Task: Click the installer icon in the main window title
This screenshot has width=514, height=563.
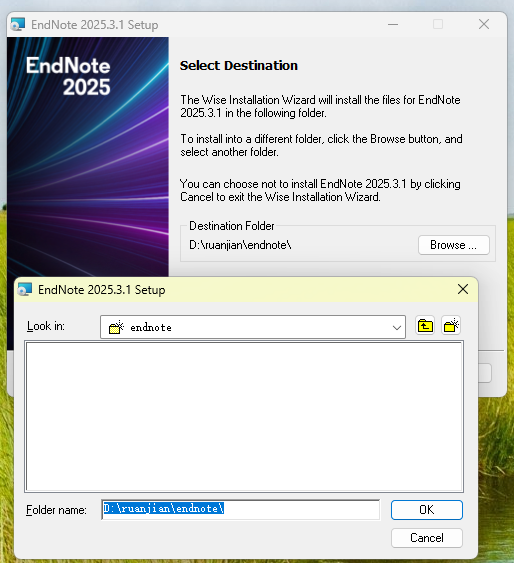Action: point(18,24)
